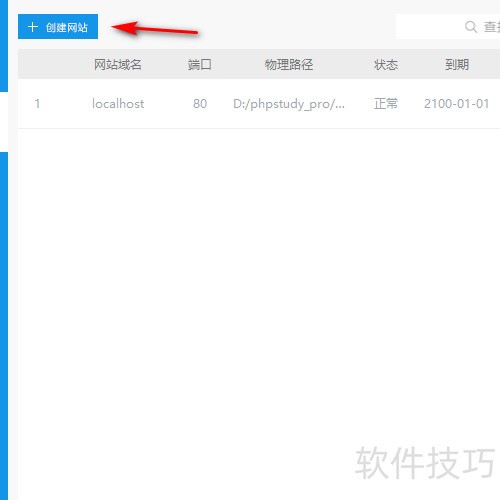
Task: Select the 到期 column header
Action: [457, 64]
